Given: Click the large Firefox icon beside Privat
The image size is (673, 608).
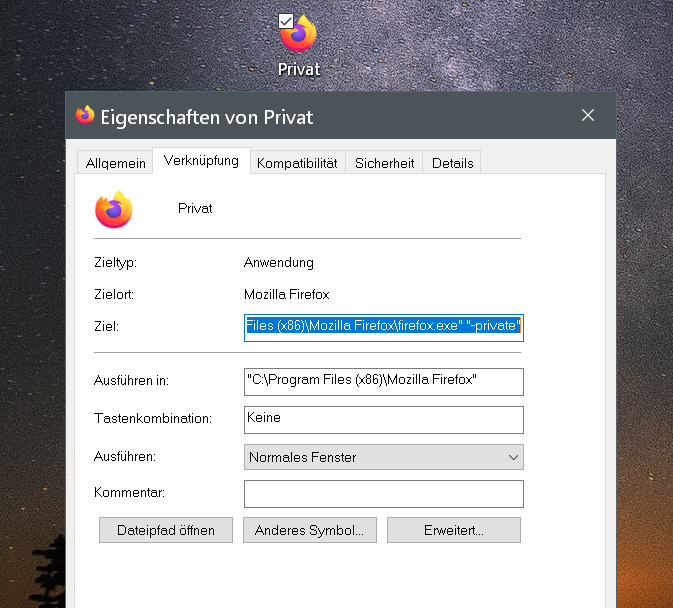Looking at the screenshot, I should tap(114, 209).
